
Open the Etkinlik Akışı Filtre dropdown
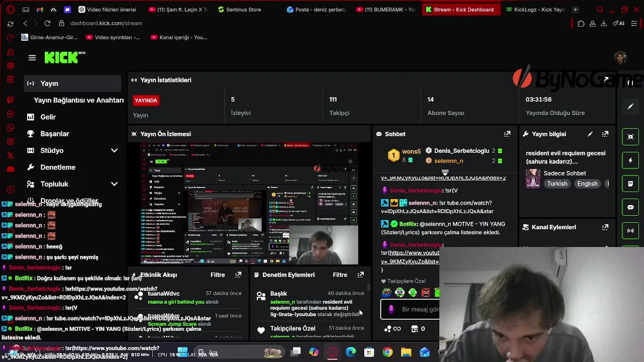(218, 275)
